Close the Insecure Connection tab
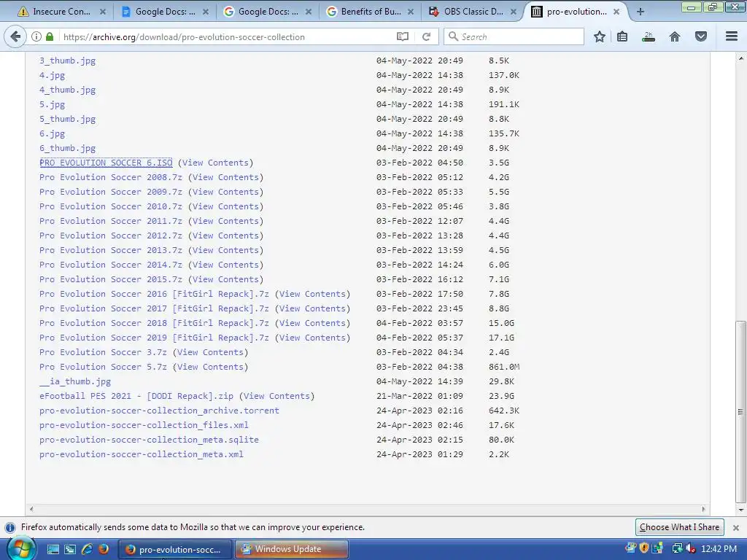 [x=102, y=12]
